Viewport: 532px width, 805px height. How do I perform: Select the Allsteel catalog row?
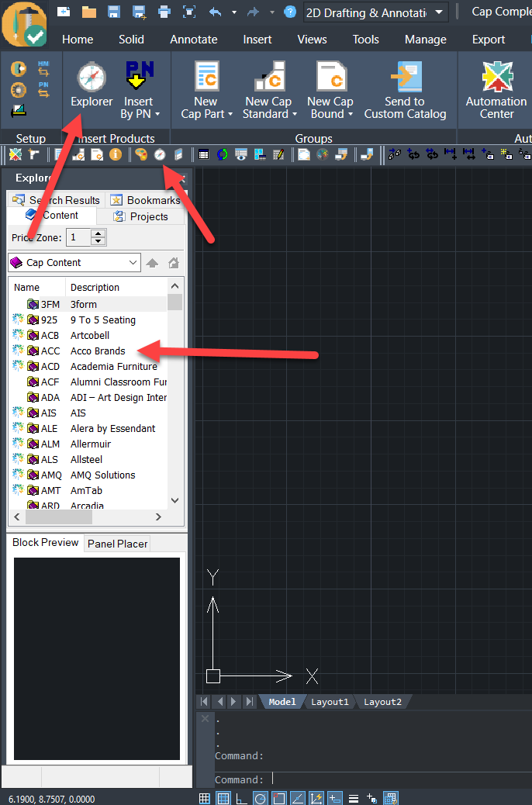[88, 459]
